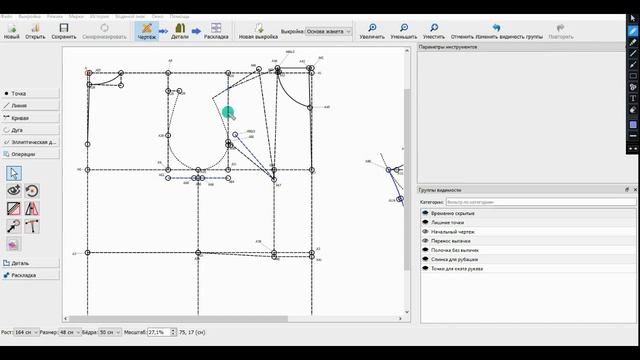Toggle visibility of Спинка для рубашек group
Image resolution: width=640 pixels, height=360 pixels.
click(425, 259)
